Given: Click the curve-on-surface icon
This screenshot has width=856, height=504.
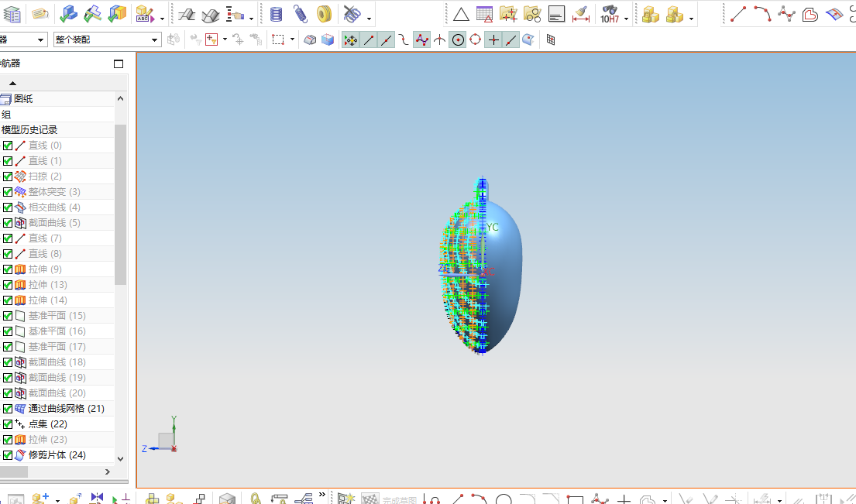Looking at the screenshot, I should coord(834,14).
